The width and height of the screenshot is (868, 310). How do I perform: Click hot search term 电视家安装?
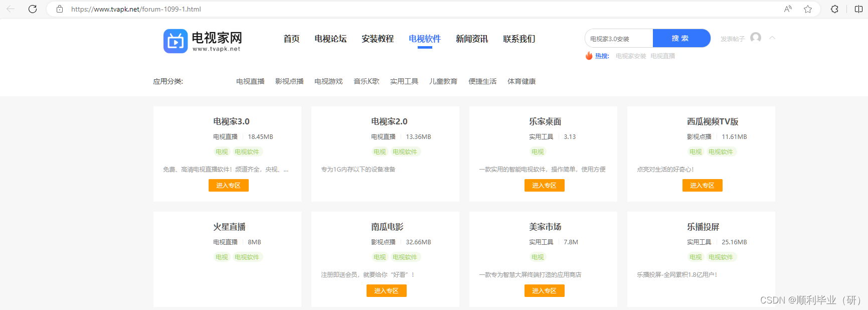631,56
